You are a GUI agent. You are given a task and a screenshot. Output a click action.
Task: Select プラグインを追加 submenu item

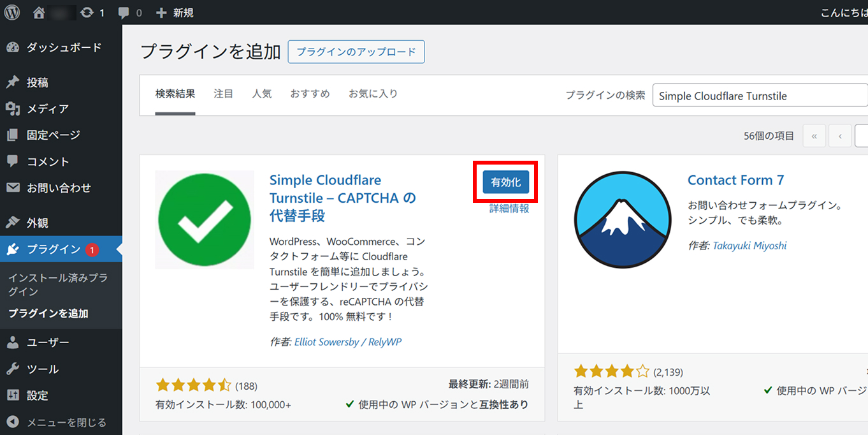click(x=48, y=314)
